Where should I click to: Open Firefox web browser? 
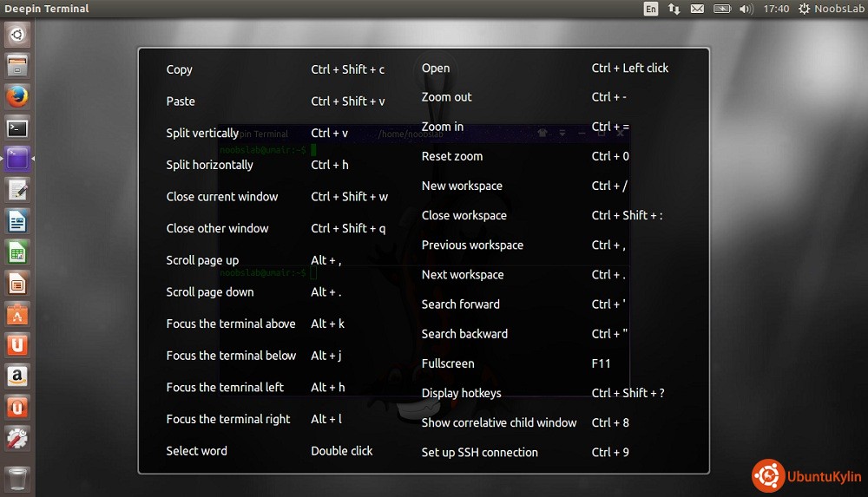[x=17, y=96]
